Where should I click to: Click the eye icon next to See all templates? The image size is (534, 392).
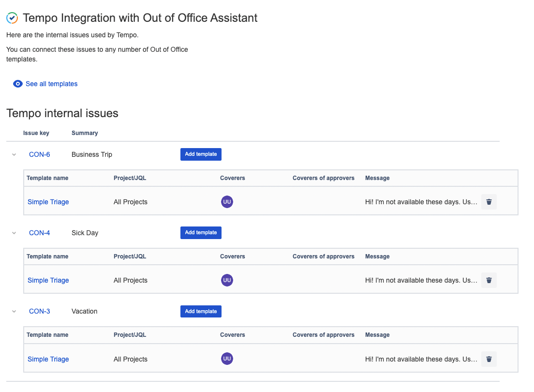[x=18, y=84]
